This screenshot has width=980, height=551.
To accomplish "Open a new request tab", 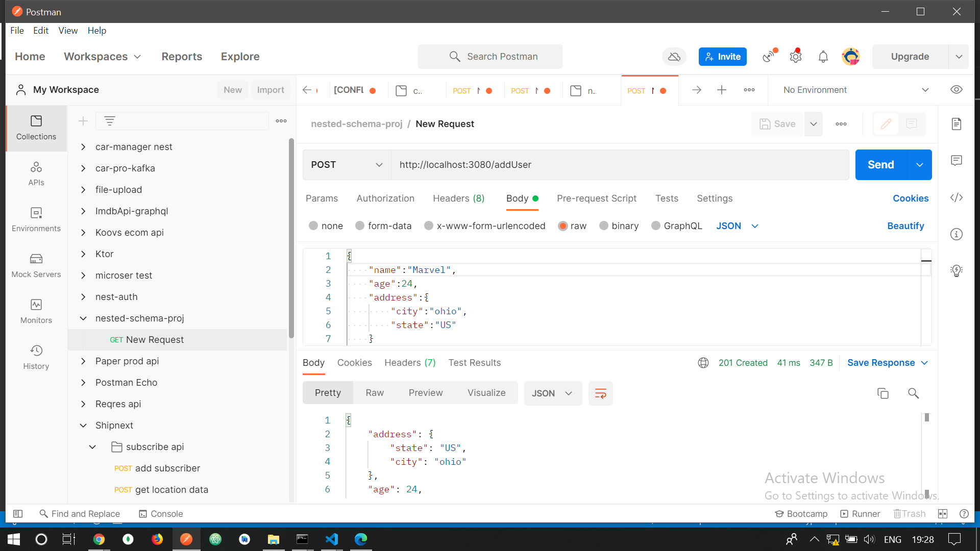I will tap(722, 90).
